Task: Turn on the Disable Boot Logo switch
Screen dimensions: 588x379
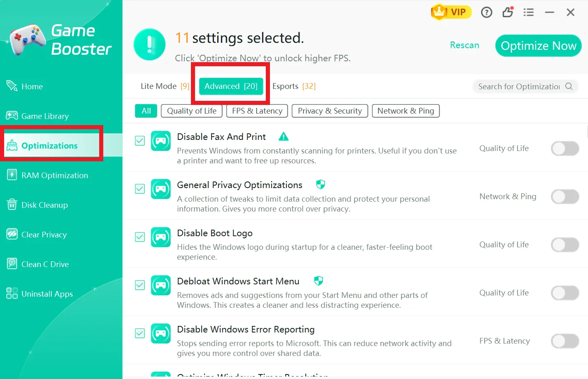Action: coord(565,245)
